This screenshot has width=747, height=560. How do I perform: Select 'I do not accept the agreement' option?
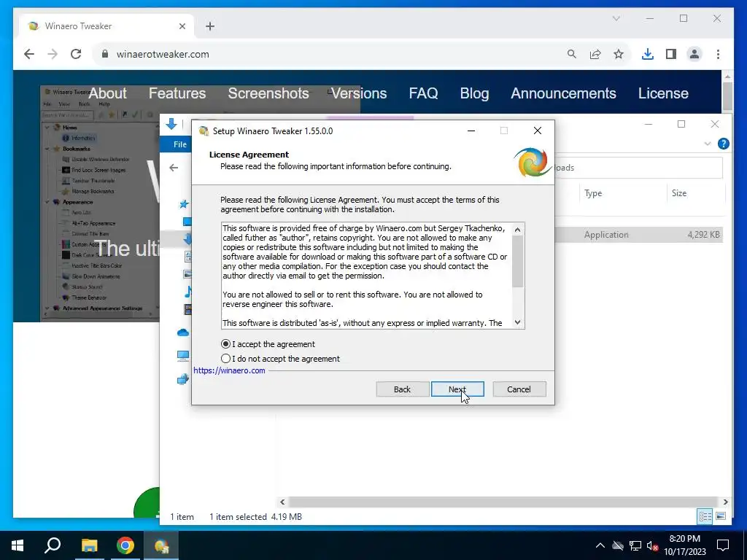pyautogui.click(x=225, y=359)
